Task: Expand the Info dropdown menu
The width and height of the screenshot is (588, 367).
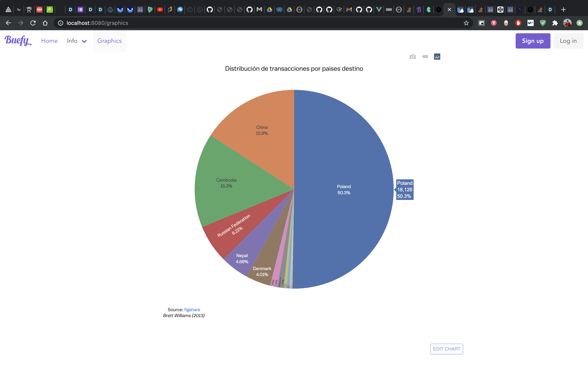Action: tap(77, 41)
